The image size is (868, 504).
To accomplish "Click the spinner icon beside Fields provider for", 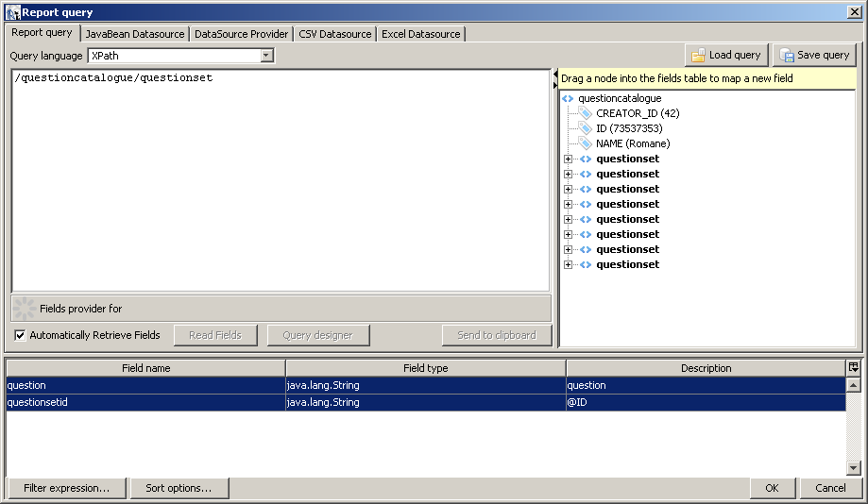I will (x=25, y=309).
